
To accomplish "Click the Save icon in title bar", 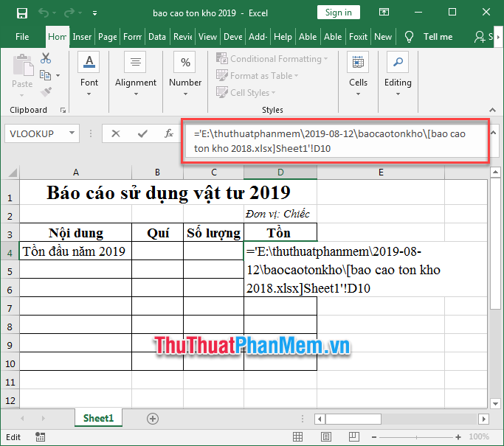I will tap(21, 13).
